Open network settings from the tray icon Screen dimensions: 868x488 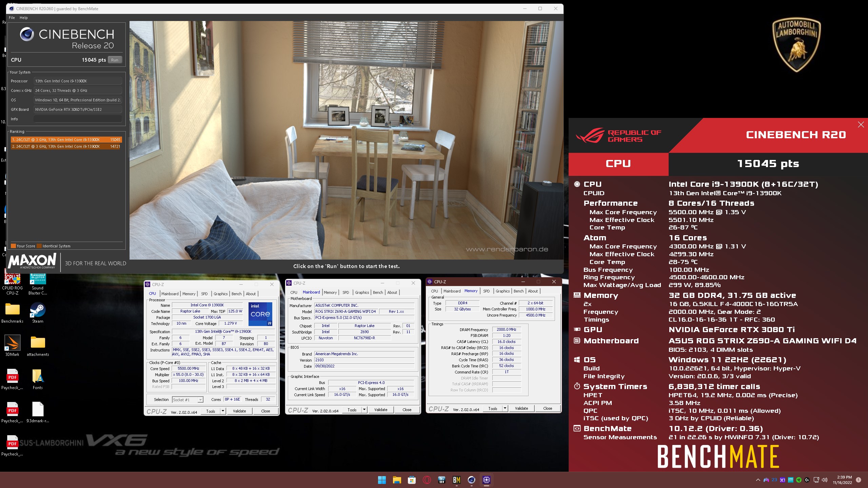(816, 480)
